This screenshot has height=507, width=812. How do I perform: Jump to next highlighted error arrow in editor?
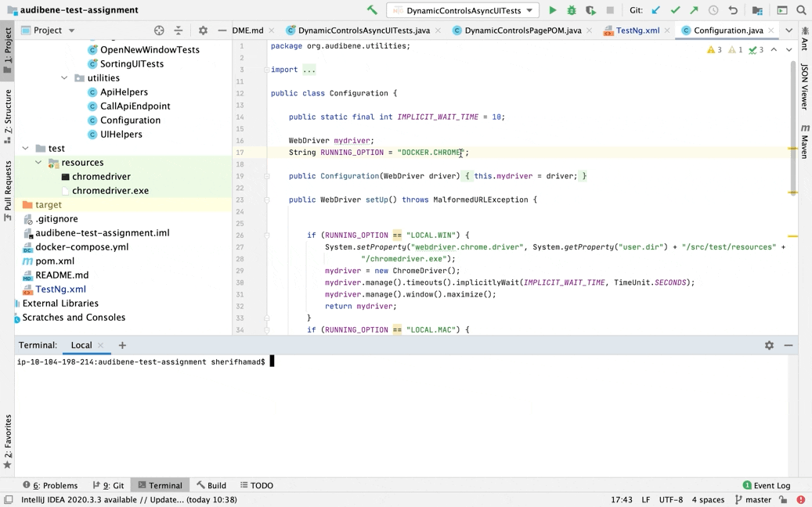(789, 49)
